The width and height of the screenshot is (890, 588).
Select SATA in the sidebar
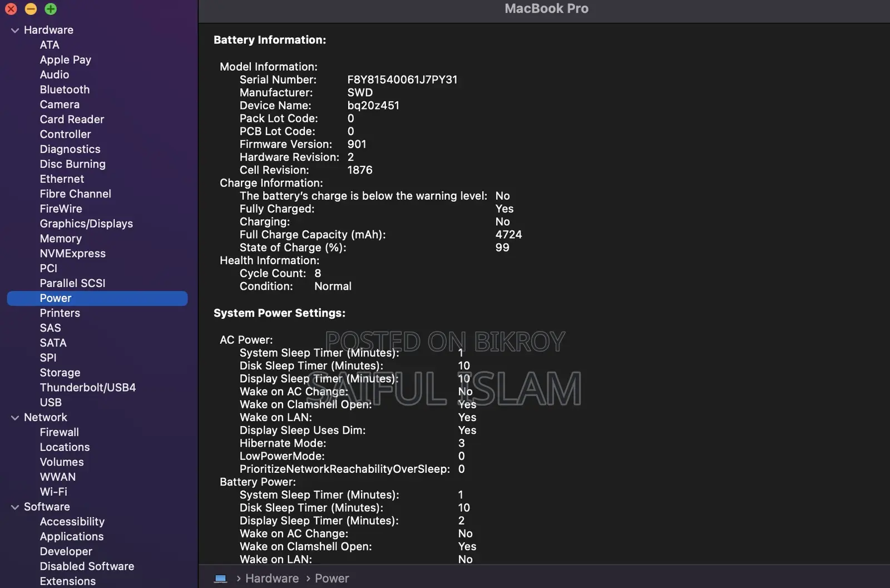[53, 343]
